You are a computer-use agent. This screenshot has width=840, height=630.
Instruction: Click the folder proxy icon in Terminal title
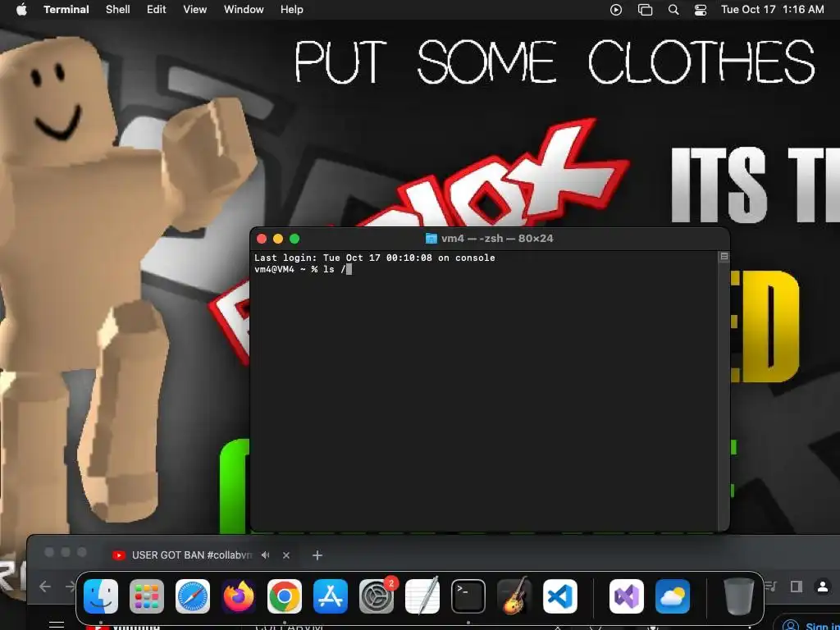pyautogui.click(x=431, y=239)
